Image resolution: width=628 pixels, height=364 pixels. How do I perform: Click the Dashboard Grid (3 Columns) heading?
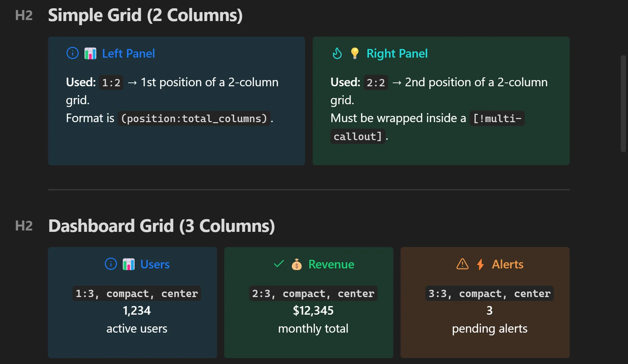click(161, 226)
